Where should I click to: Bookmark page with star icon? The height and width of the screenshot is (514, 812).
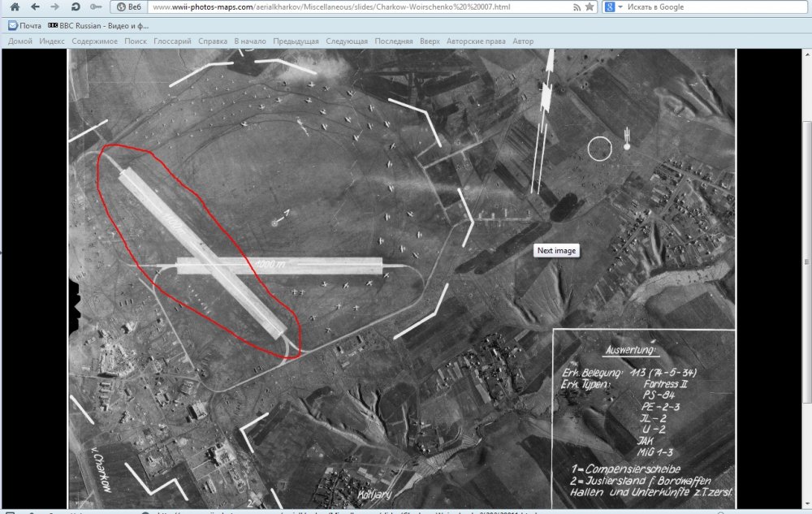tap(590, 6)
